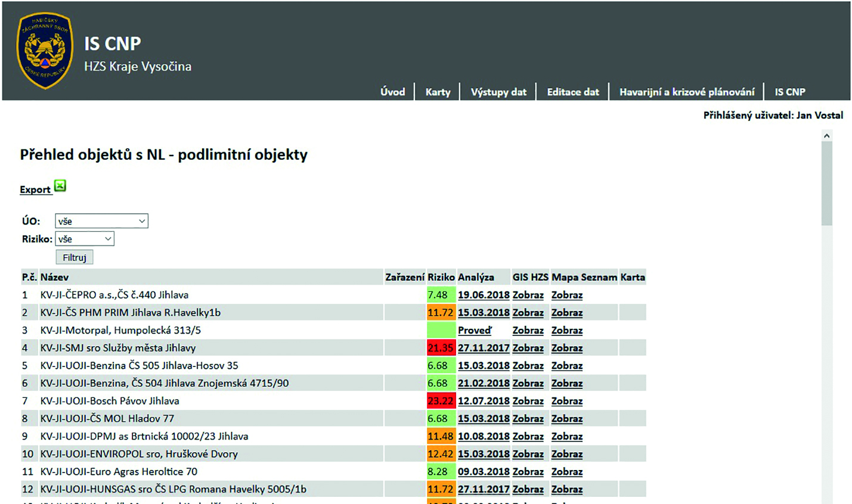Open Havarijní a krizové plánování menu

tap(687, 92)
